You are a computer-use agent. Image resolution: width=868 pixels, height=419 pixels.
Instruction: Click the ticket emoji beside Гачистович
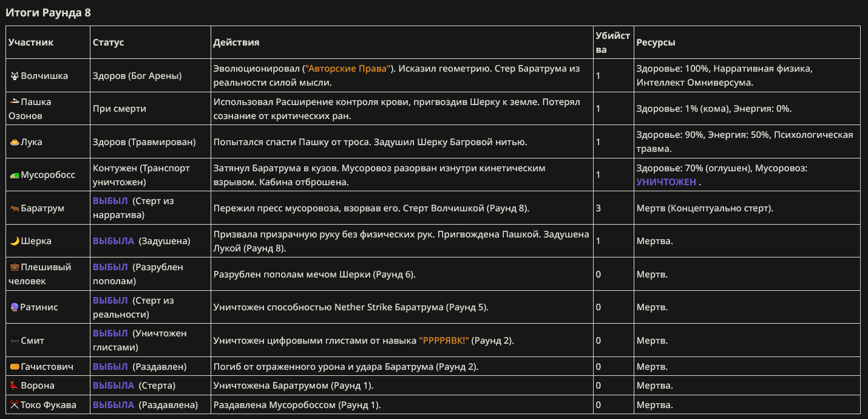click(x=15, y=367)
